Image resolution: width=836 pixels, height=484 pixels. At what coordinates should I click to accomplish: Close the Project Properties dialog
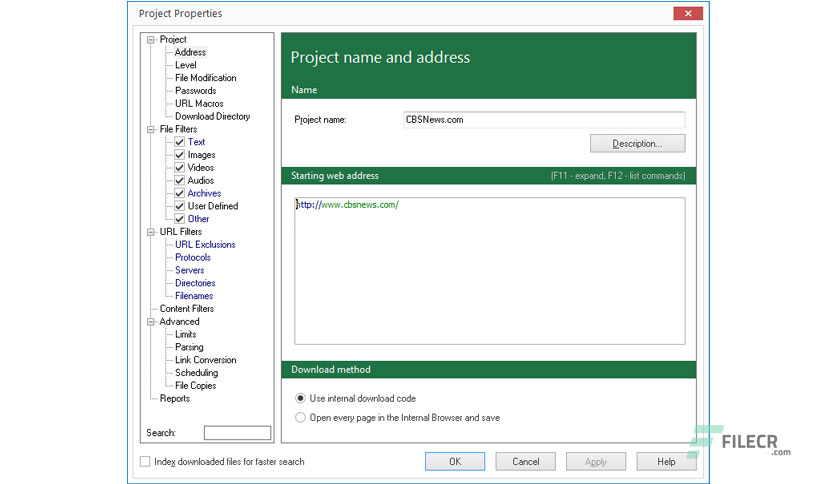[688, 13]
